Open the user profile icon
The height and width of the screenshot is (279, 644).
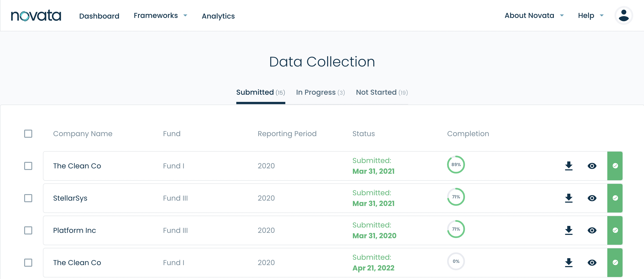tap(623, 15)
